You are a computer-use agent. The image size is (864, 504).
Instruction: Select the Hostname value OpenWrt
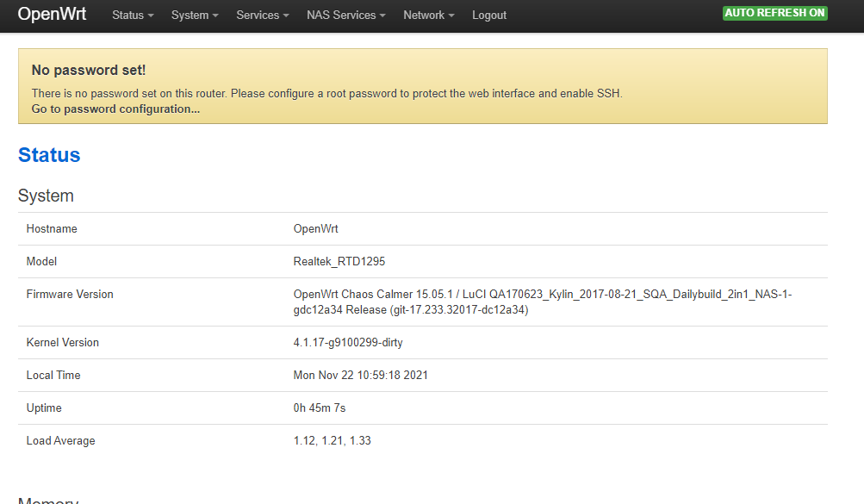pos(316,228)
